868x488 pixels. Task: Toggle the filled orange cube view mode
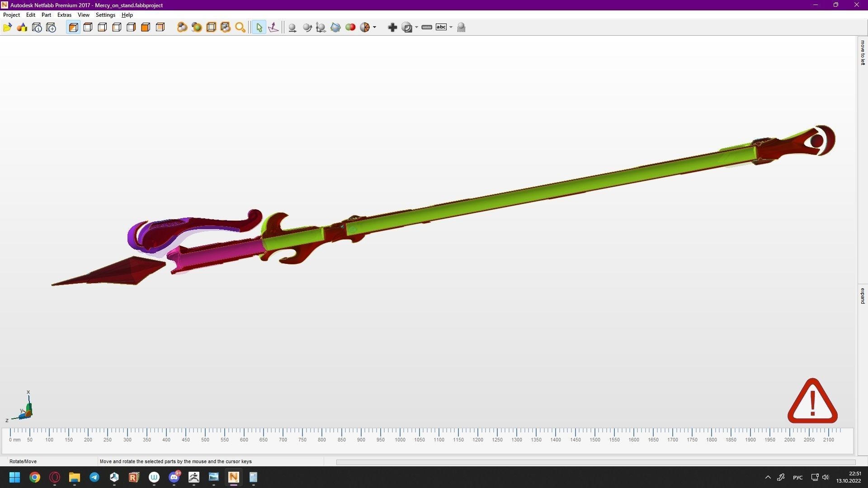146,28
